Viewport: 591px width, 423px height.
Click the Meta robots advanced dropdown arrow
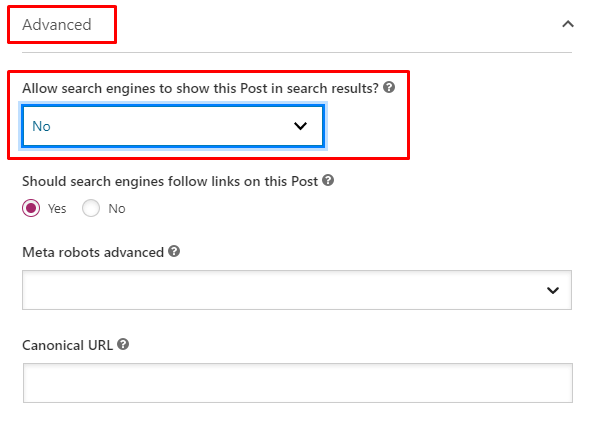[x=553, y=290]
